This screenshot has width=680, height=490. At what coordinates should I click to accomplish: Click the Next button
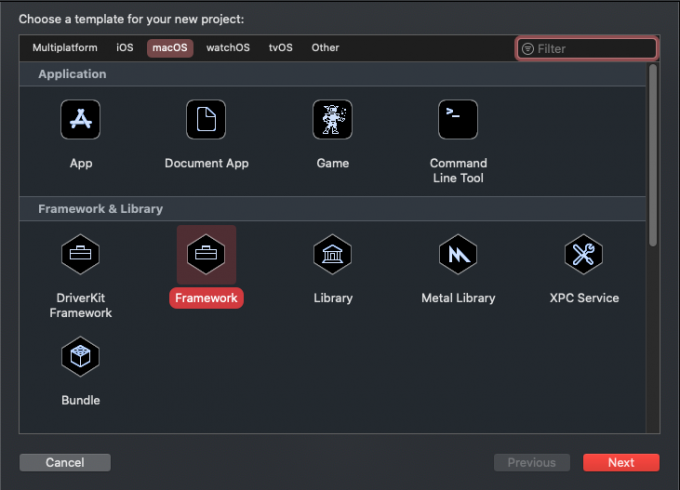(621, 462)
